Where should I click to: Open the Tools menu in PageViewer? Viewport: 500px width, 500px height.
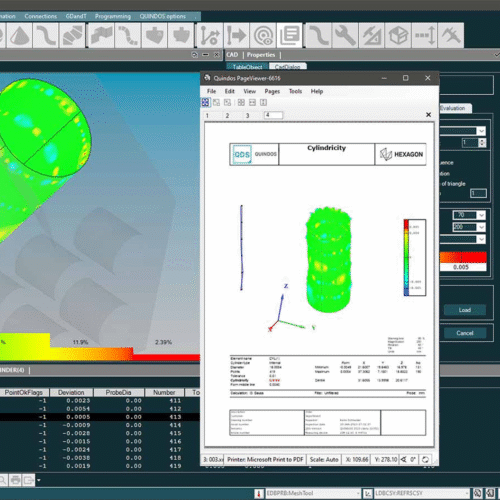[x=295, y=91]
